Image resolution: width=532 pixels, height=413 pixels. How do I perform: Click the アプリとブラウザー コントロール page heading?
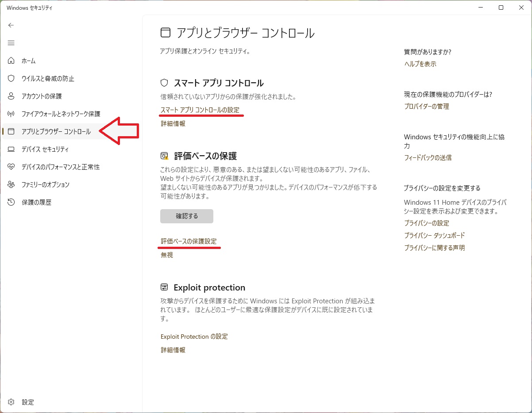[x=245, y=33]
